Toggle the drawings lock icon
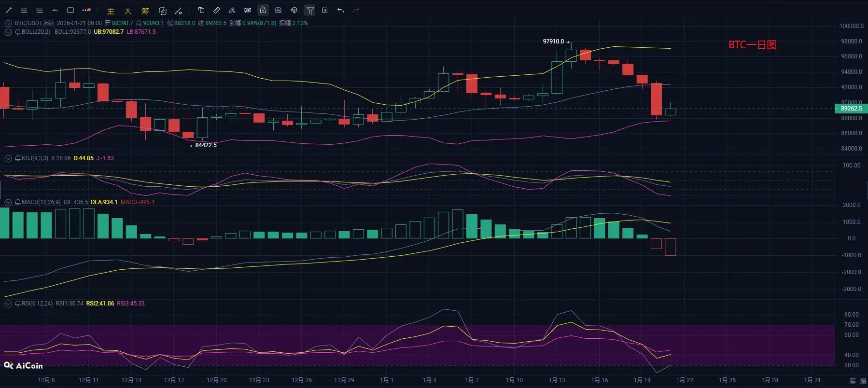868x388 pixels. [263, 10]
